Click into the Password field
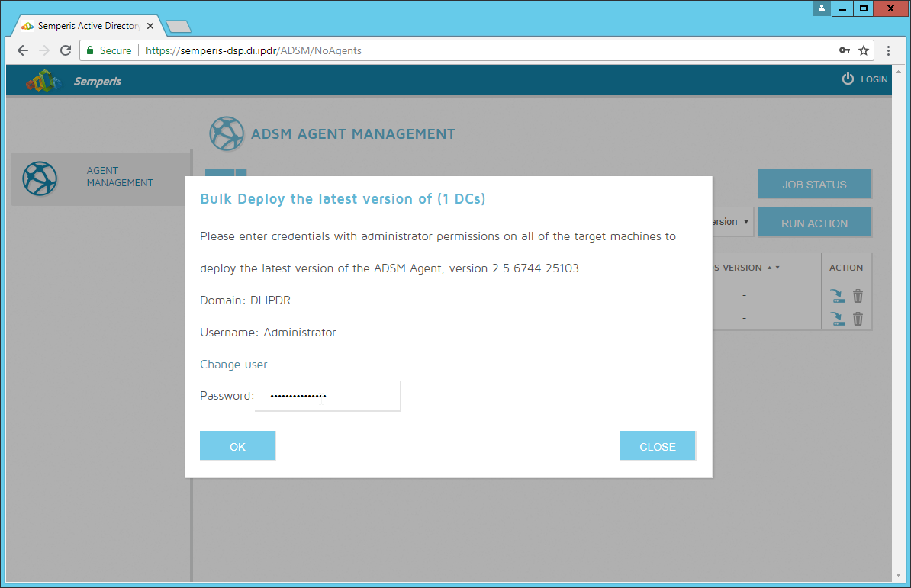This screenshot has height=588, width=911. pos(327,397)
